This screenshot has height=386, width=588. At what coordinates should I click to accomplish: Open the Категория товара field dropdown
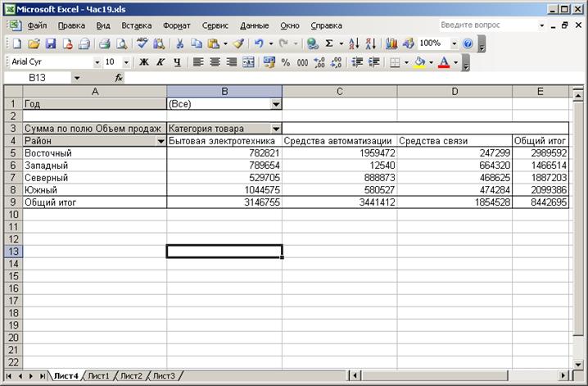(x=276, y=129)
